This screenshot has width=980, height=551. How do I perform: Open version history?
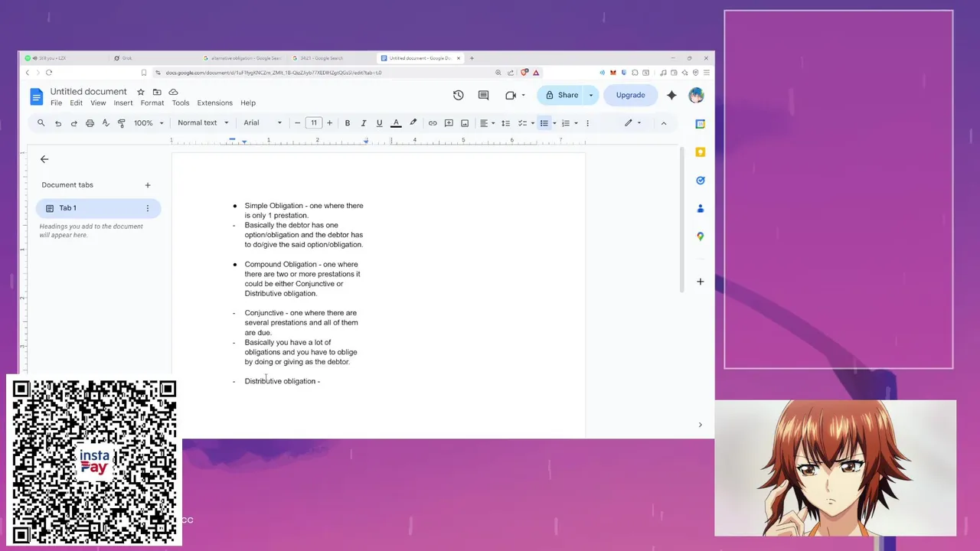(x=458, y=95)
